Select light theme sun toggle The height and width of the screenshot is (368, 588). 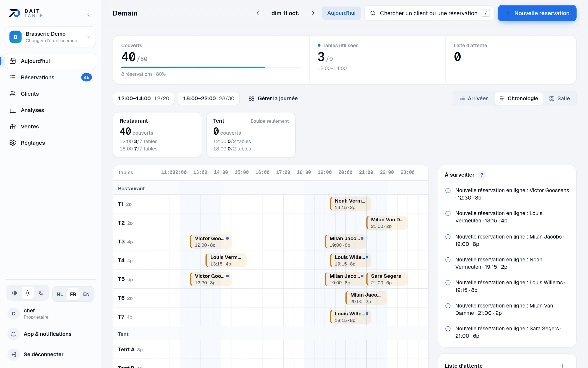click(27, 293)
